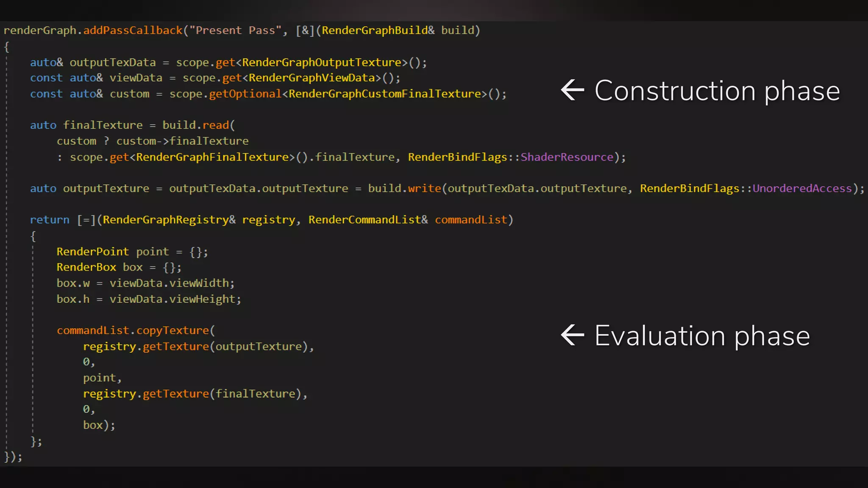Click the arrow beside Evaluation phase
The height and width of the screenshot is (488, 868).
[x=572, y=335]
